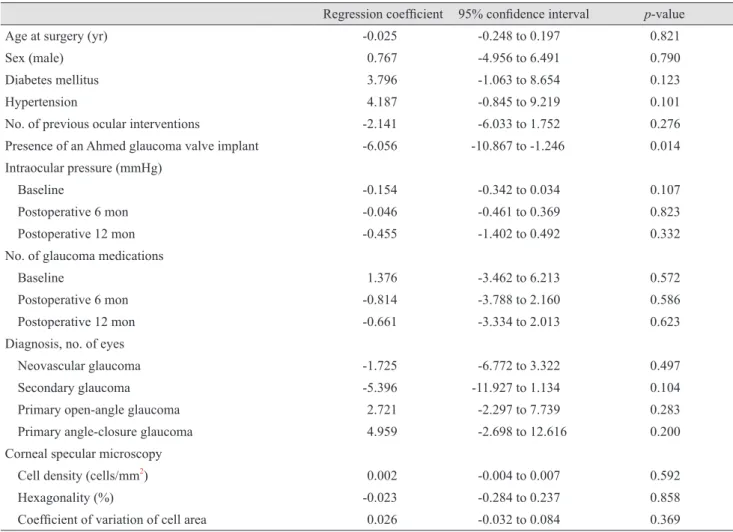The width and height of the screenshot is (733, 532).
Task: Click the coefficient value 0.767
Action: pos(382,58)
